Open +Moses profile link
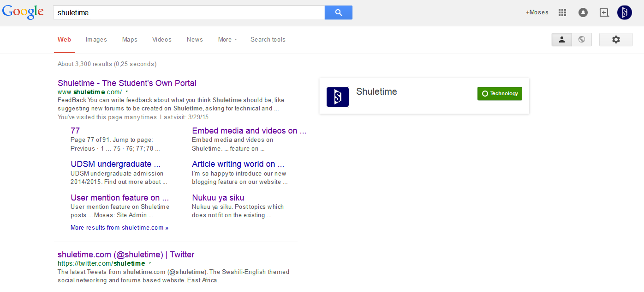 [537, 12]
